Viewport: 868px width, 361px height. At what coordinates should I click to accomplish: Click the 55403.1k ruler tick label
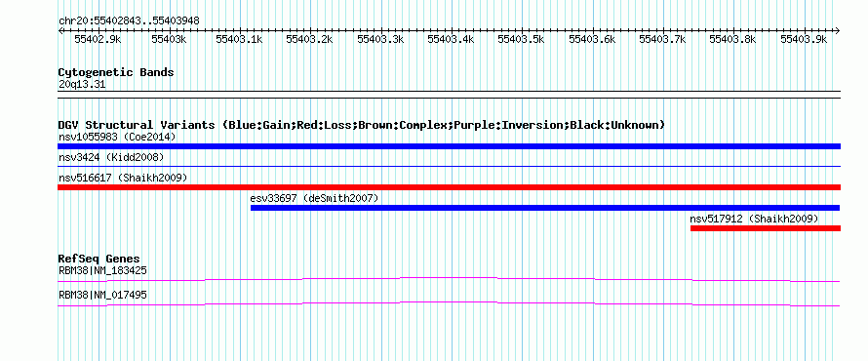click(x=239, y=39)
